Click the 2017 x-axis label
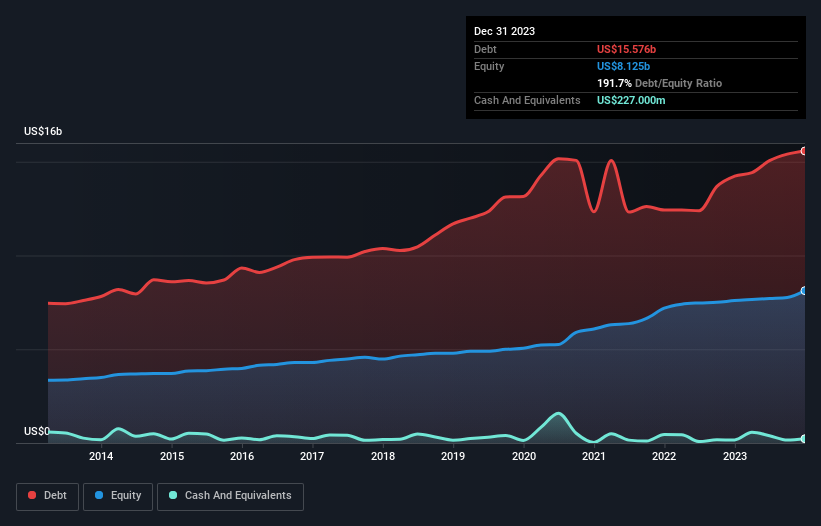This screenshot has width=821, height=526. coord(312,456)
